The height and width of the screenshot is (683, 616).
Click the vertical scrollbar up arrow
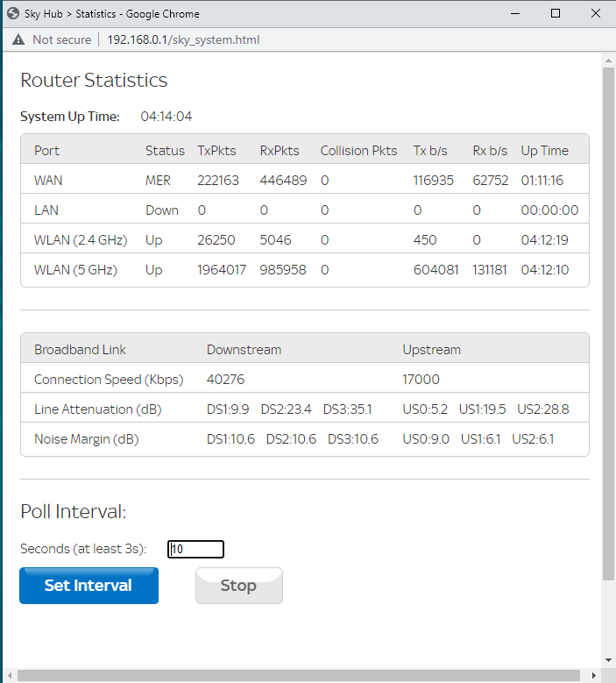[609, 60]
